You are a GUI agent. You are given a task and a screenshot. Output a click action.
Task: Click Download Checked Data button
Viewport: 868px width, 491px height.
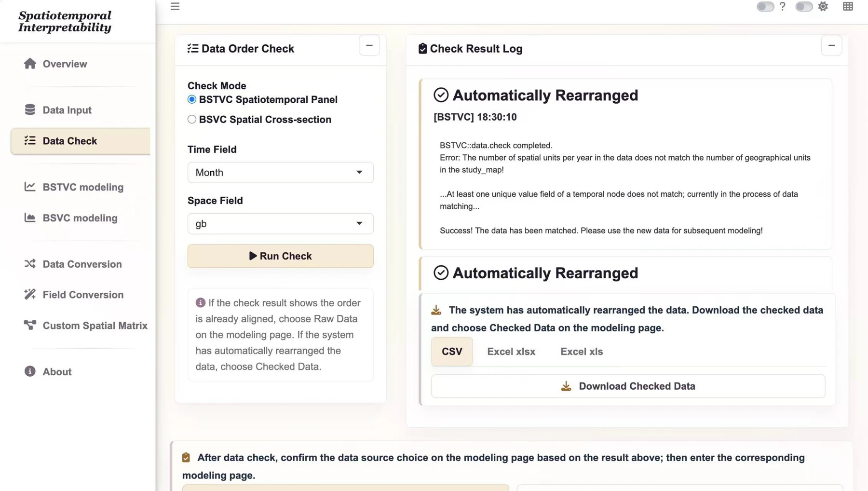click(628, 386)
